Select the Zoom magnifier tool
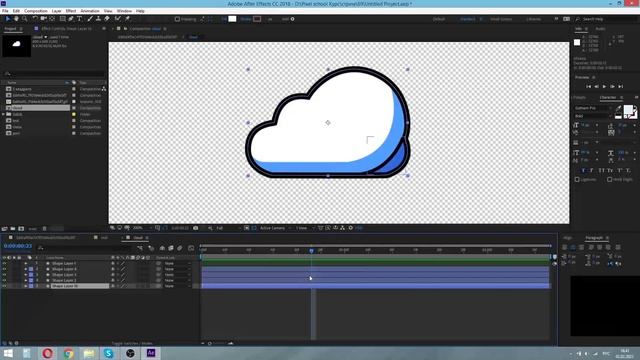The image size is (640, 360). coord(24,19)
